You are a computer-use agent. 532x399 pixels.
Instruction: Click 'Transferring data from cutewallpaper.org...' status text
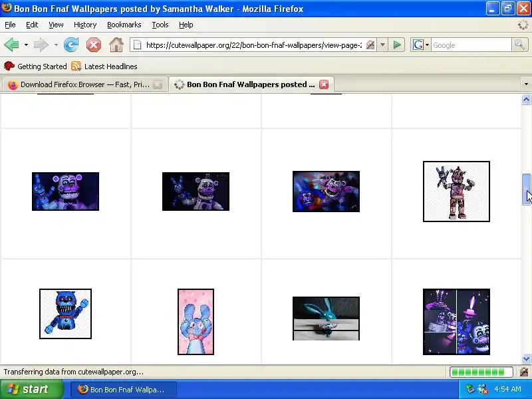tap(74, 372)
